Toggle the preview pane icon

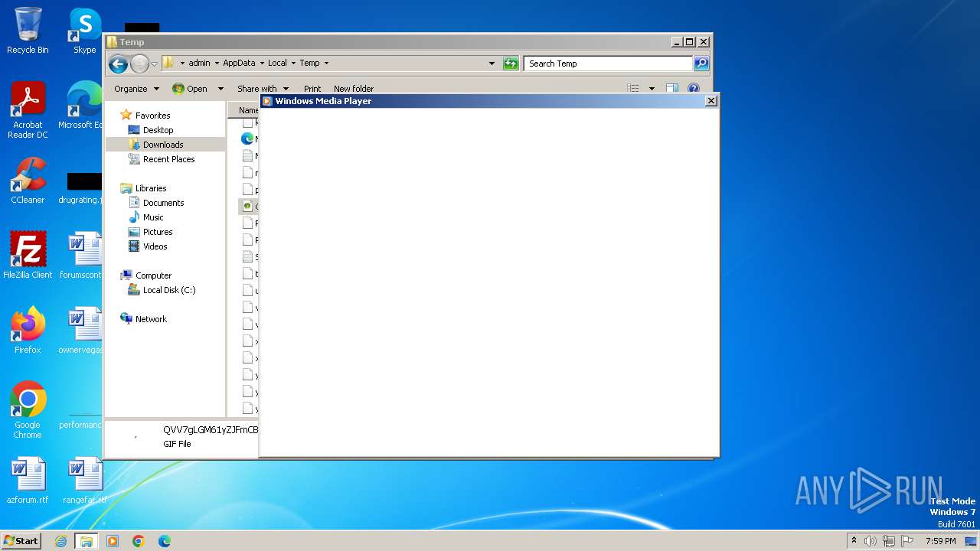coord(672,89)
